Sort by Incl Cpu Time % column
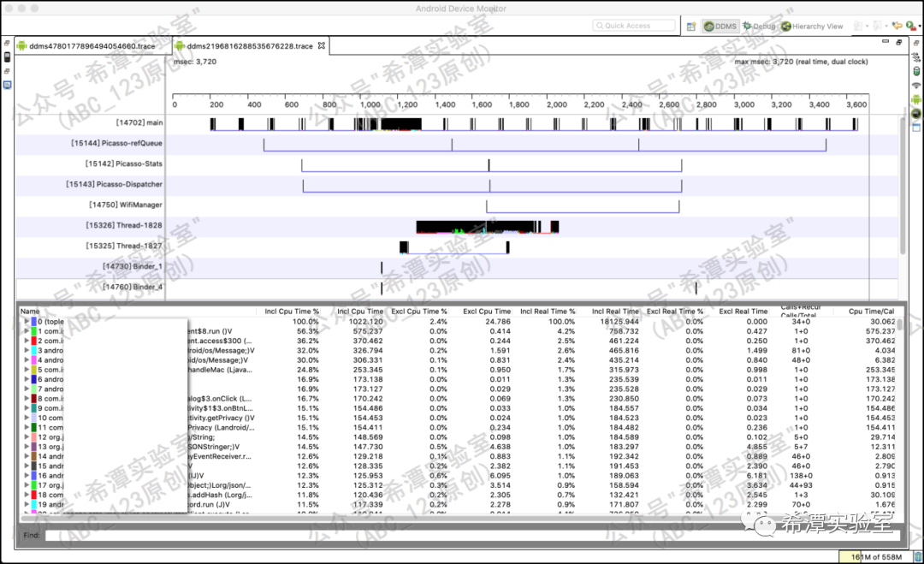This screenshot has width=924, height=564. [292, 312]
